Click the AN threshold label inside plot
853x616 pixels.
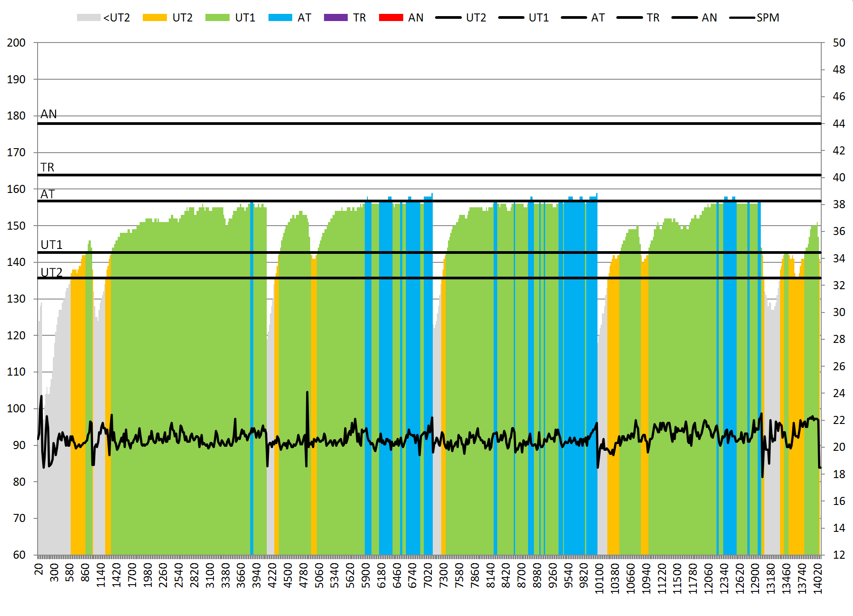click(49, 114)
